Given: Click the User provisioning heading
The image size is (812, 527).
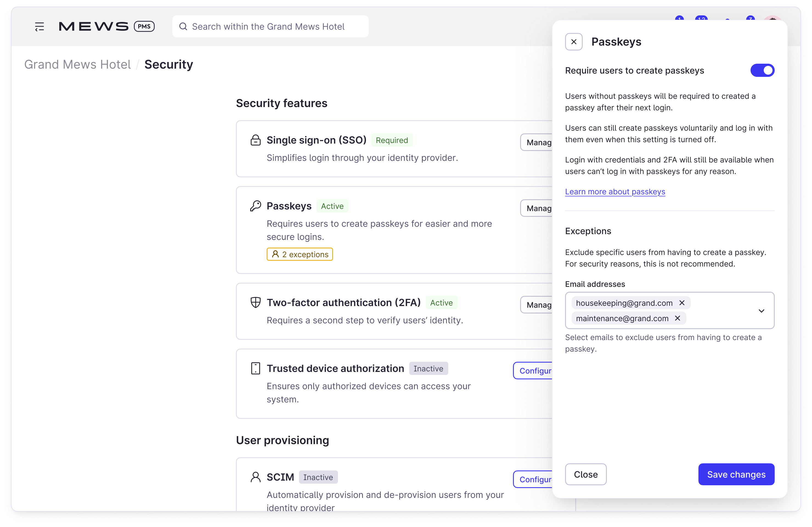Looking at the screenshot, I should coord(283,440).
